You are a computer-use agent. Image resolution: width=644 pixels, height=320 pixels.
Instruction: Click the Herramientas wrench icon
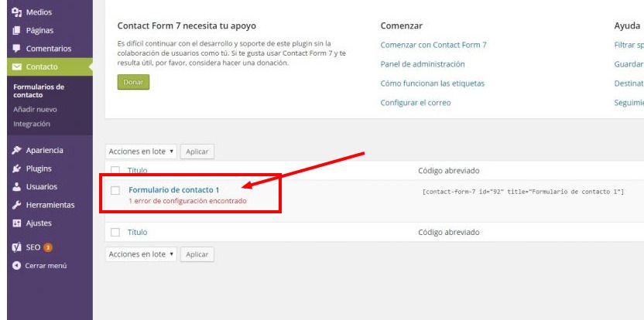coord(16,205)
